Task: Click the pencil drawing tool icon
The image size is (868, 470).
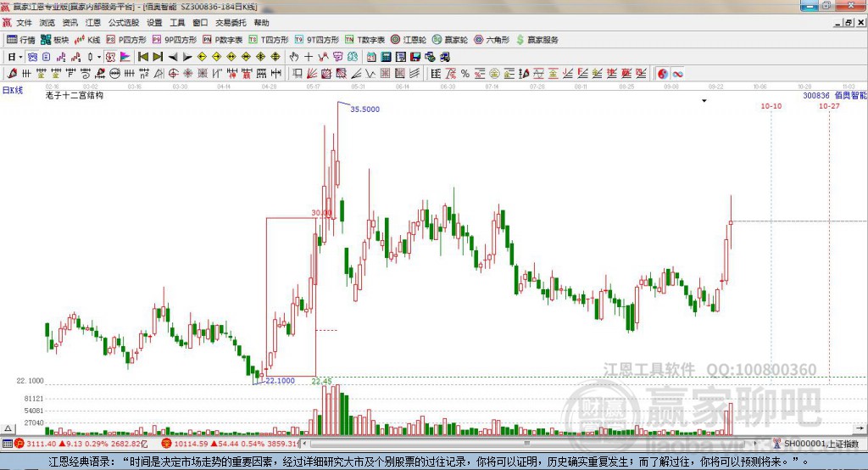Action: (x=12, y=74)
